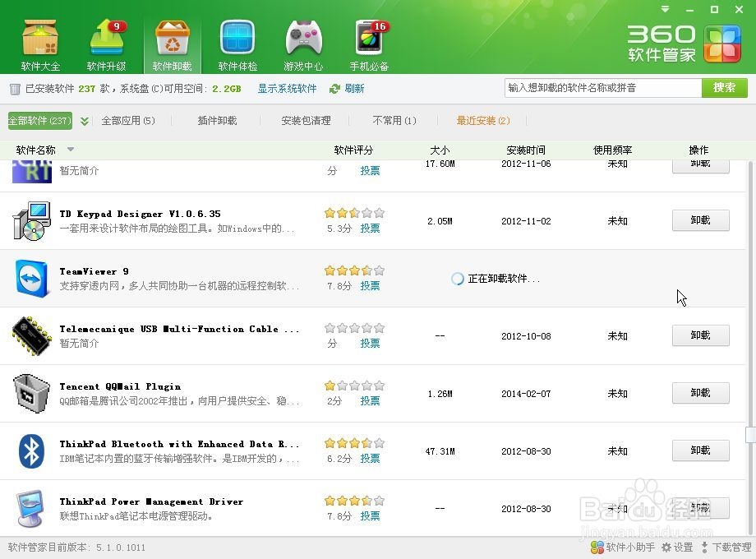Sort by the 大小 column header

(440, 150)
